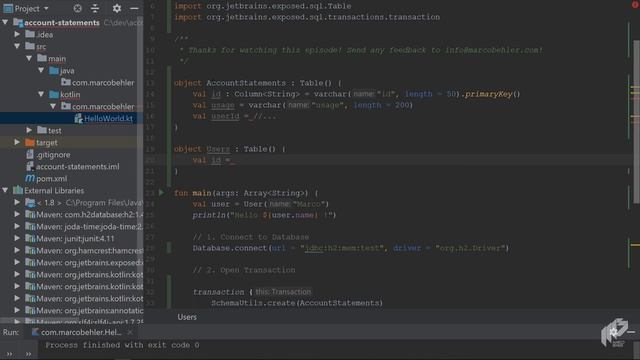Click the primaryKey() call in code
This screenshot has height=360, width=640.
pyautogui.click(x=492, y=94)
